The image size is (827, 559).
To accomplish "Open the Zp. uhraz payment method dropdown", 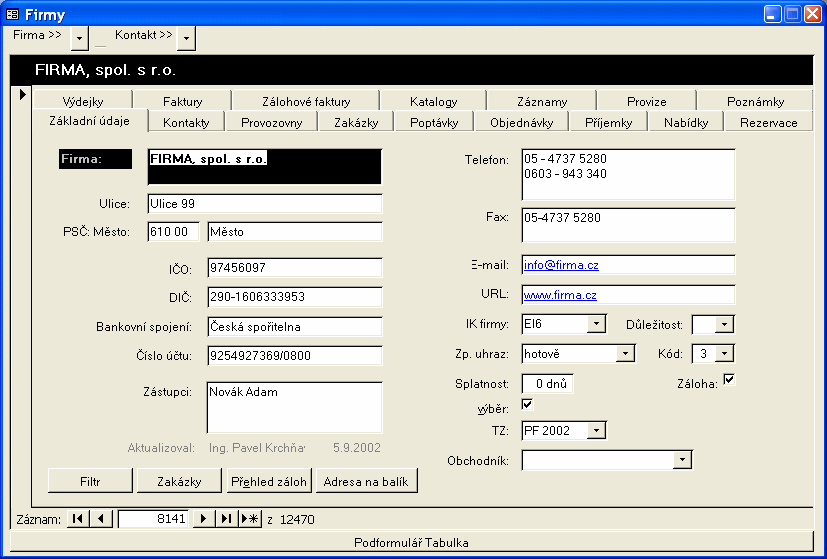I will coord(625,353).
